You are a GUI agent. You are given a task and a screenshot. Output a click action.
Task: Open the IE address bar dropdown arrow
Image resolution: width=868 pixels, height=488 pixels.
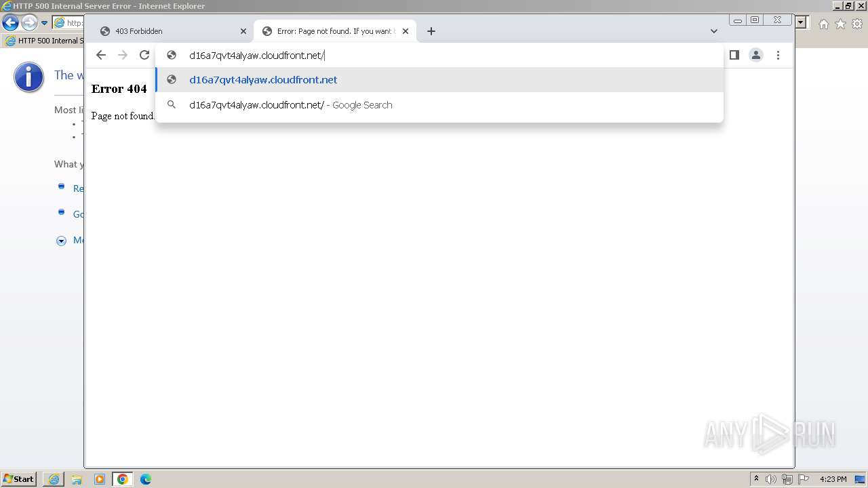[801, 23]
